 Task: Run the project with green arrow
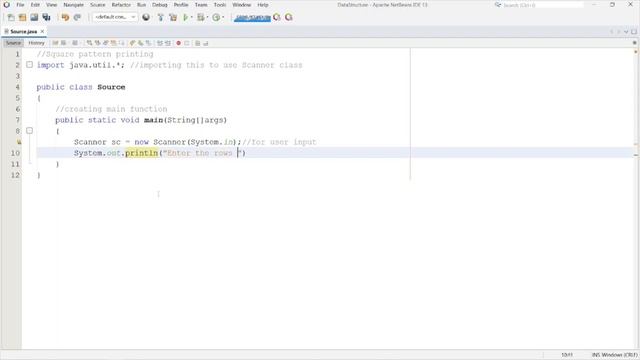pos(186,17)
